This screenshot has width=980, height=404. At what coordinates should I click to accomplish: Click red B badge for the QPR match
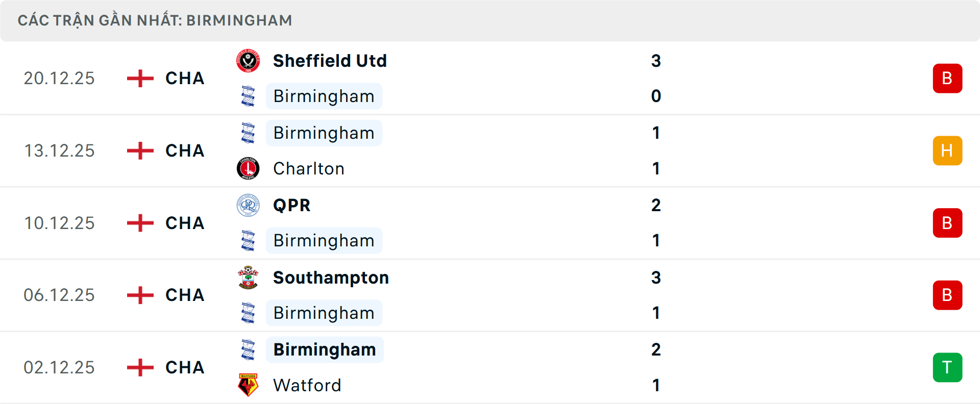pos(947,223)
